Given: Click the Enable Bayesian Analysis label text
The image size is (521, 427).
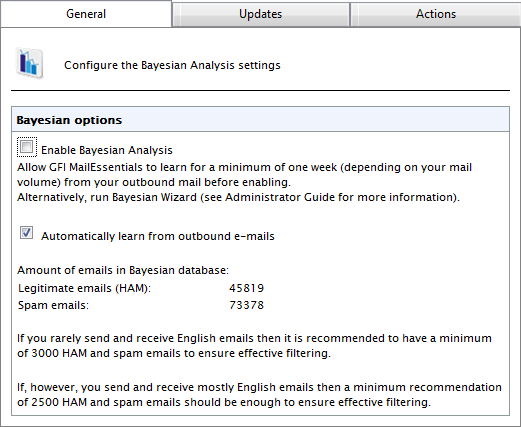Looking at the screenshot, I should (107, 150).
